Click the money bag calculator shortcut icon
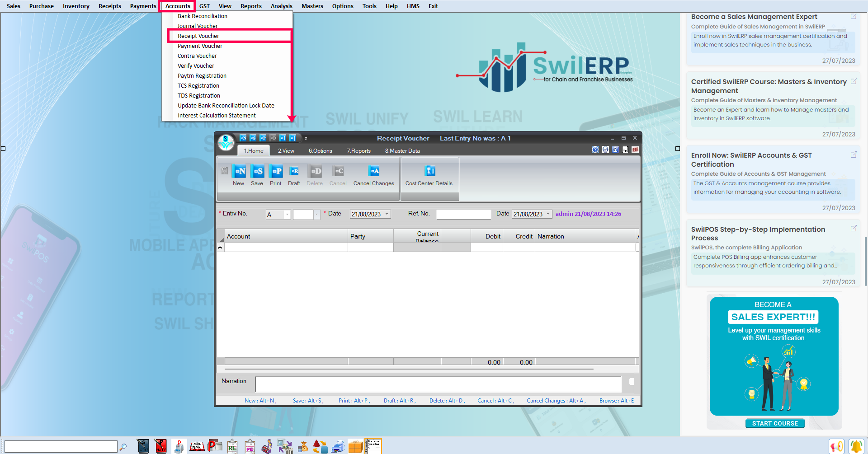The height and width of the screenshot is (454, 868). pos(303,446)
